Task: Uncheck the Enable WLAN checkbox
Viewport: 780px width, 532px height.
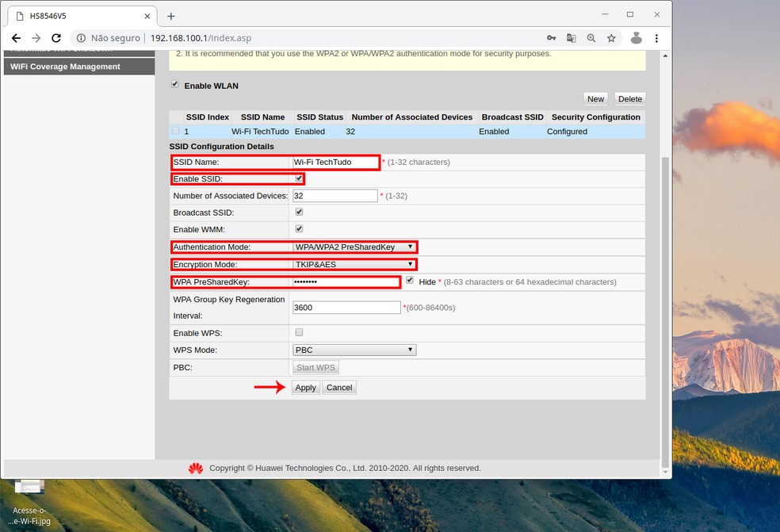Action: [174, 84]
